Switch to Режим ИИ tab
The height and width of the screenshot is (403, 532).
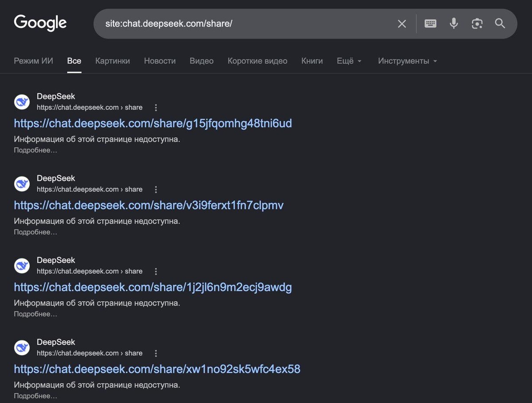coord(33,61)
